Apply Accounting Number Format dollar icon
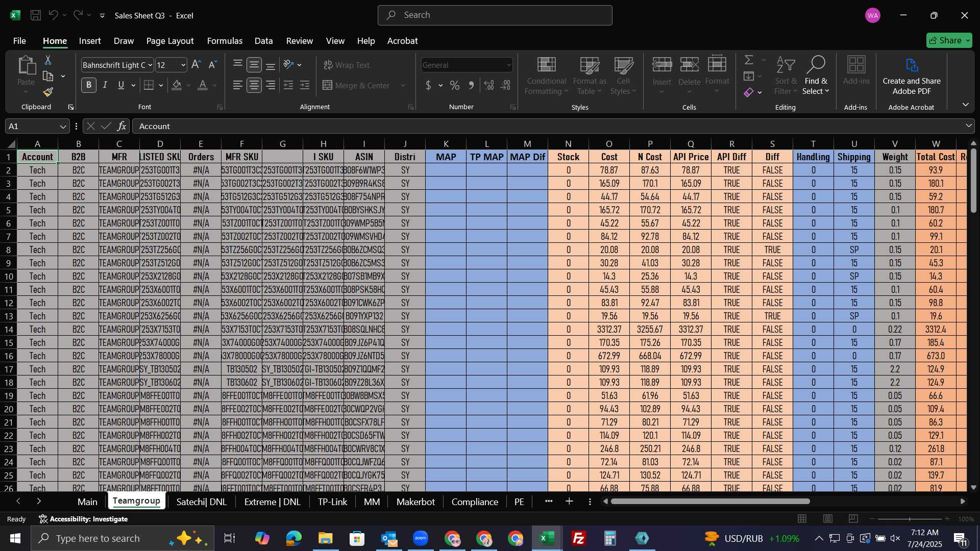The width and height of the screenshot is (980, 551). click(x=428, y=85)
